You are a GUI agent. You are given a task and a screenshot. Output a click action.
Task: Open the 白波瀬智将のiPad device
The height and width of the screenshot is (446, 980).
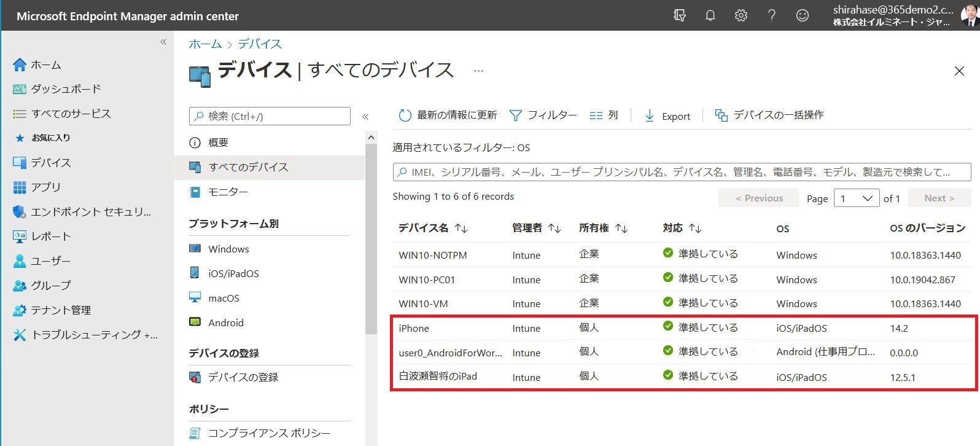click(438, 377)
